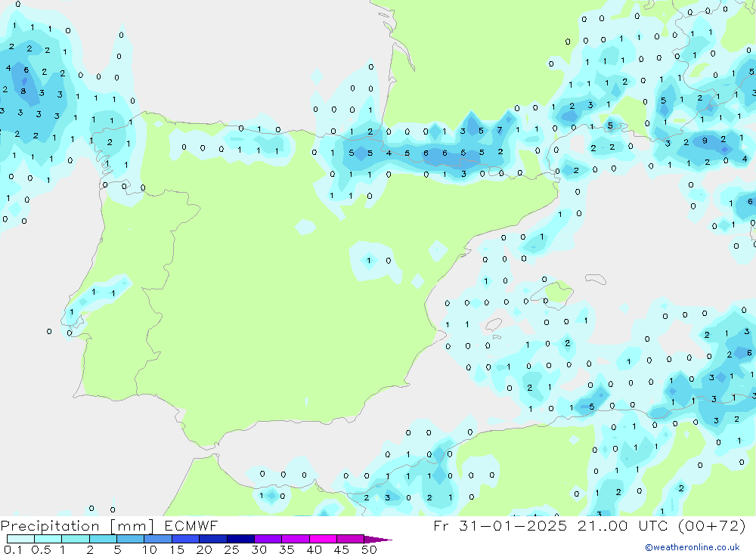Viewport: 756px width, 554px height.
Task: Click the legend value label 50
Action: pos(369,549)
